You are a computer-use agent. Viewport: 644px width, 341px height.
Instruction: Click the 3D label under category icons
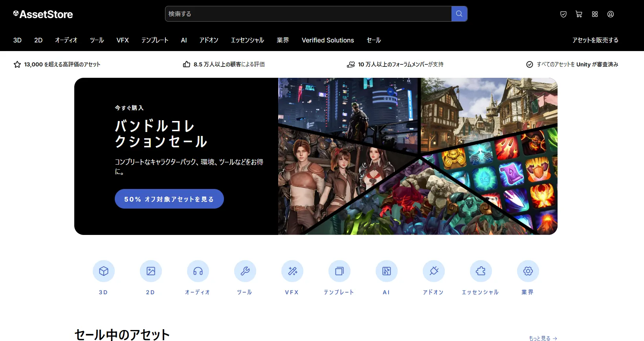tap(103, 292)
